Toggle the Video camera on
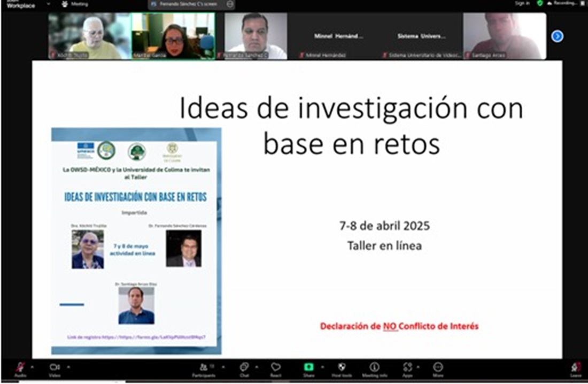 [55, 367]
